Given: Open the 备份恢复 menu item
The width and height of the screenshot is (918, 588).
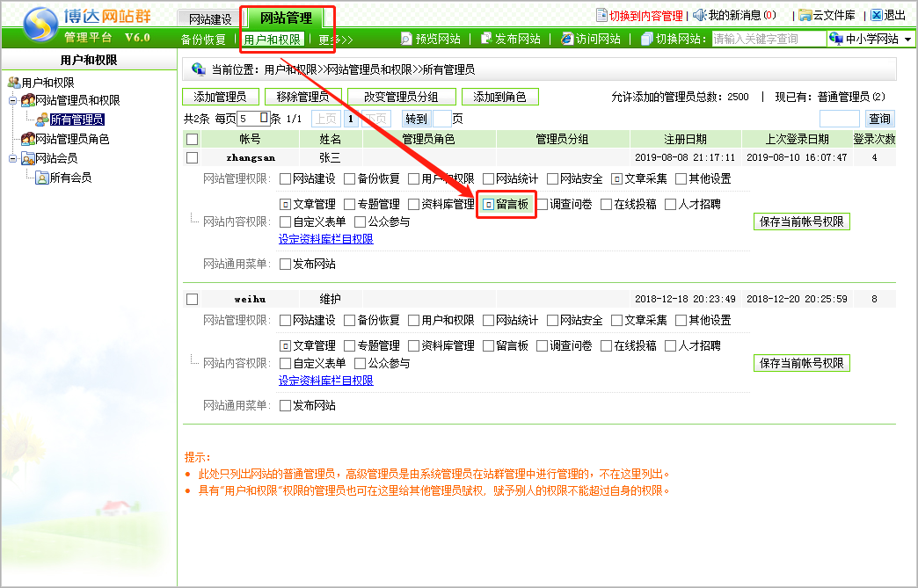Looking at the screenshot, I should point(203,40).
